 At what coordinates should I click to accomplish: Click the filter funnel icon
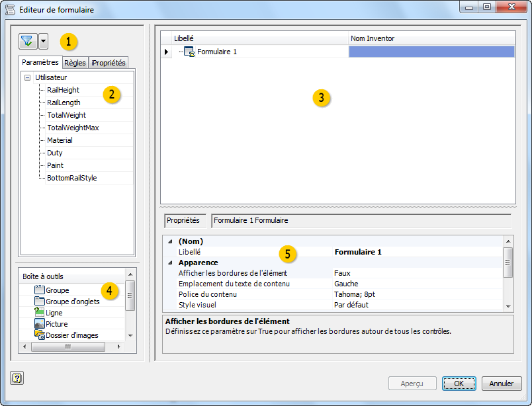coord(28,42)
